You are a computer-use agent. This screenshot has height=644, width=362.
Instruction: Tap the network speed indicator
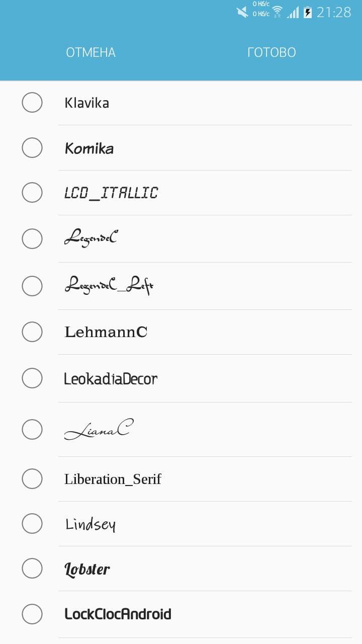261,9
